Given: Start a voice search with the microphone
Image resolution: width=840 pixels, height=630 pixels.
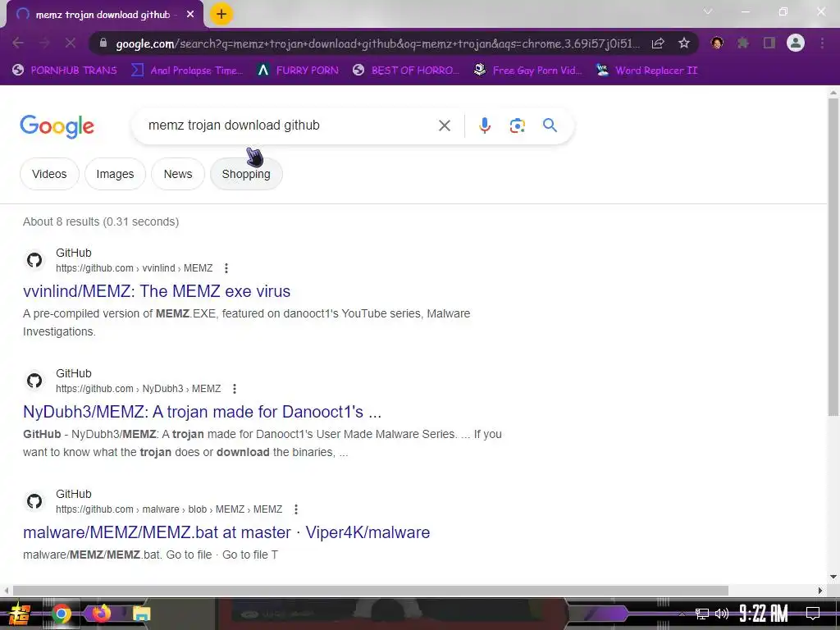Looking at the screenshot, I should [484, 126].
